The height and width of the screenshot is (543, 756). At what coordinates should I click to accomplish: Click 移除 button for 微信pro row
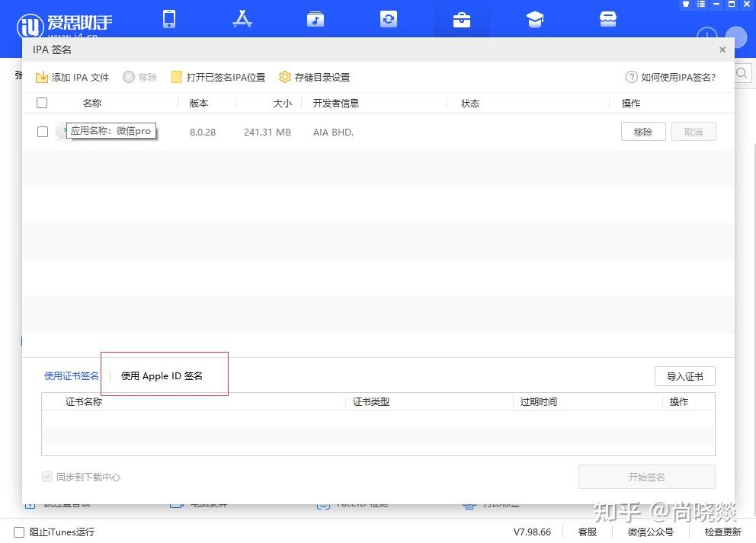tap(643, 132)
